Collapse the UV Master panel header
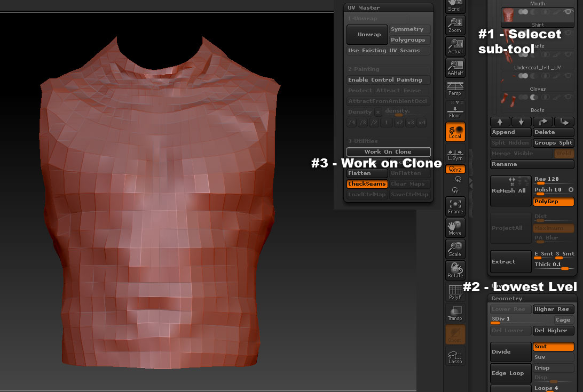This screenshot has height=392, width=583. point(389,7)
